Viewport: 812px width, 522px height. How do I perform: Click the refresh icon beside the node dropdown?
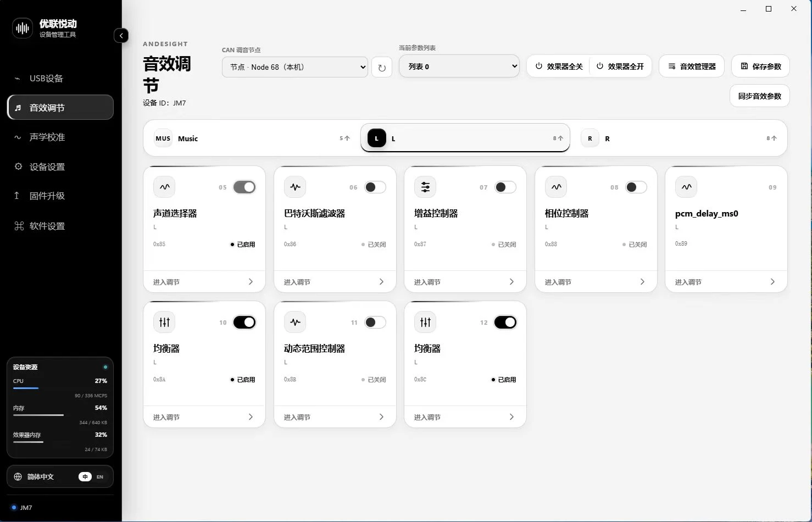[x=382, y=67]
